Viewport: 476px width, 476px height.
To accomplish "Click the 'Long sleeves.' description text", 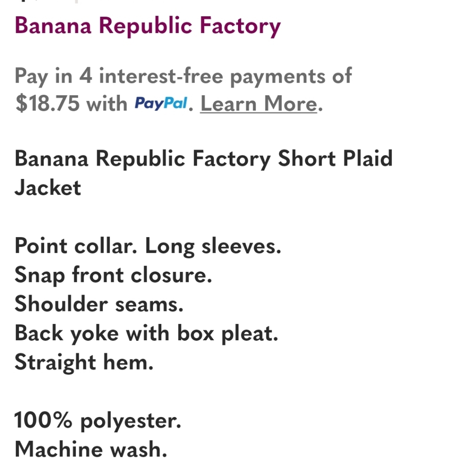I will coord(213,247).
